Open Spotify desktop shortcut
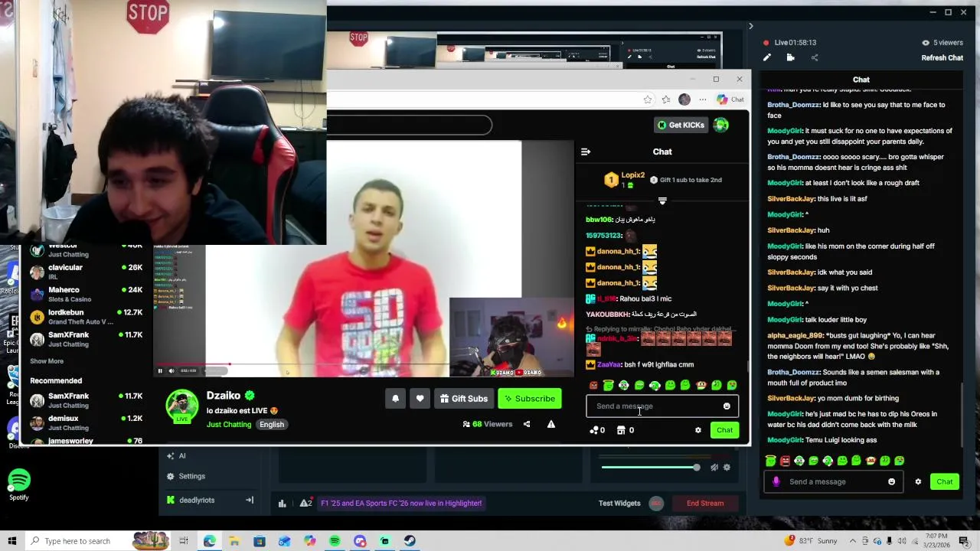980x551 pixels. pos(19,484)
